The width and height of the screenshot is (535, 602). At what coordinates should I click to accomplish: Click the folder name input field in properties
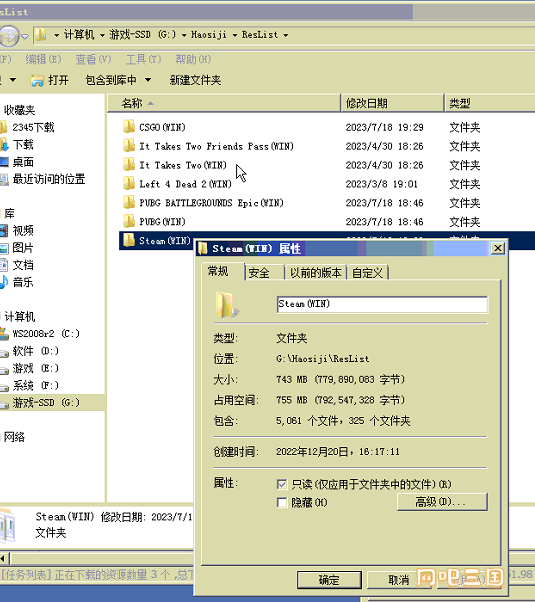pyautogui.click(x=382, y=304)
